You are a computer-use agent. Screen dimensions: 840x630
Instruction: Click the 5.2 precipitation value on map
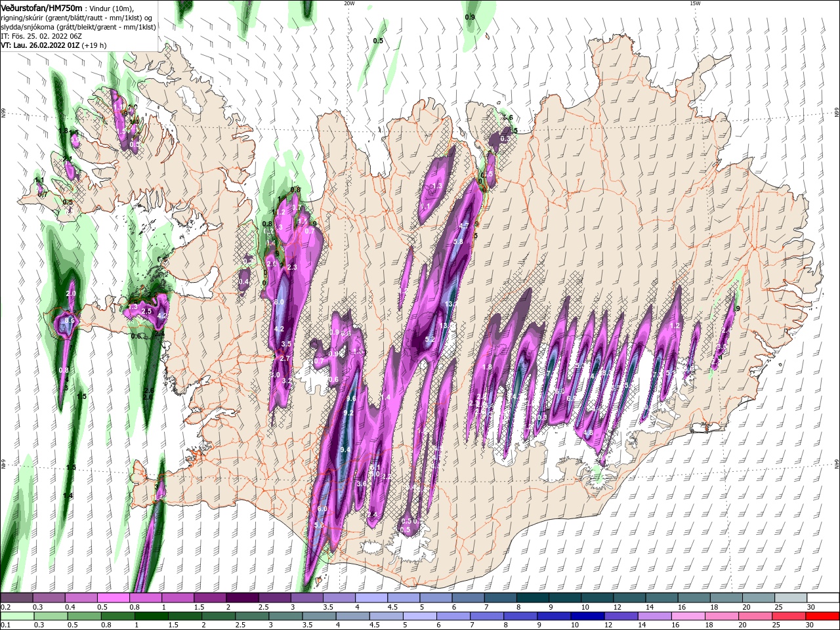[x=430, y=339]
